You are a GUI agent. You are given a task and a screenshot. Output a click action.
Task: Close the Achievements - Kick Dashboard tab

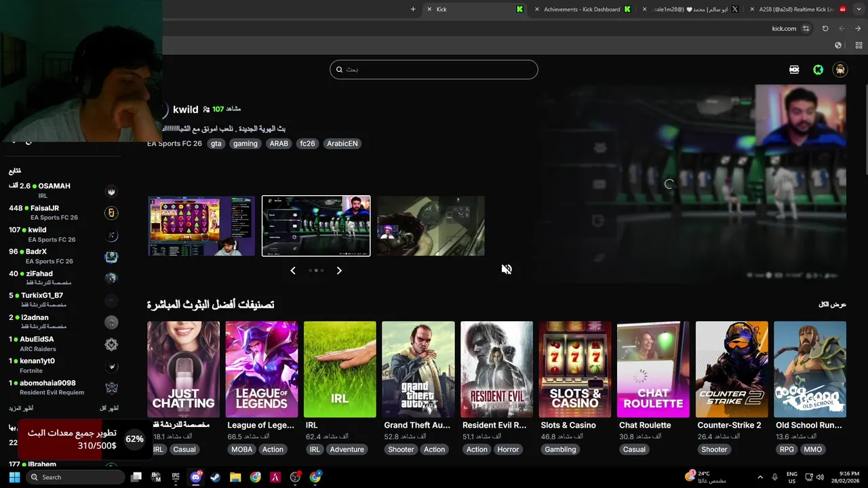pos(537,9)
